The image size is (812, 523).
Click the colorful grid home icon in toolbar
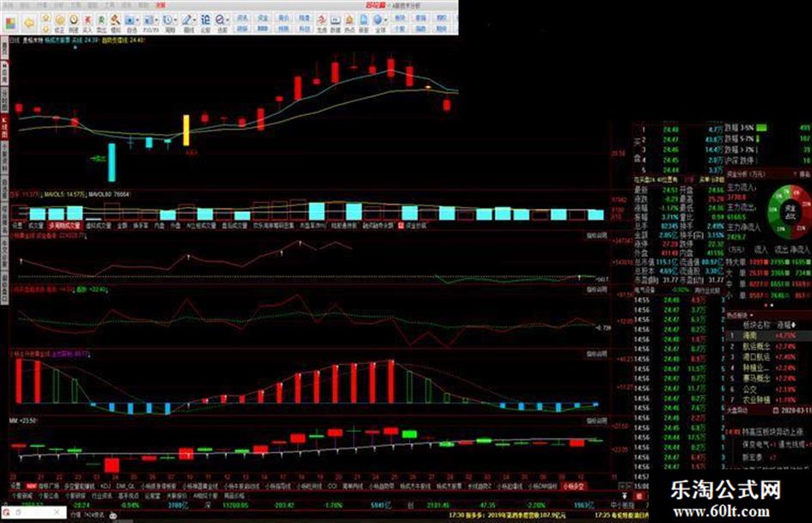tap(10, 23)
